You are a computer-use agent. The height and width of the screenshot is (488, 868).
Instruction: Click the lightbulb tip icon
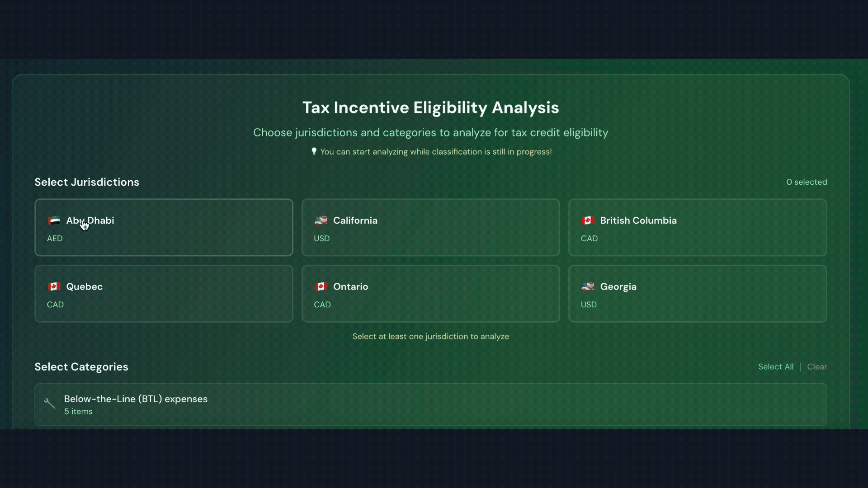point(314,151)
